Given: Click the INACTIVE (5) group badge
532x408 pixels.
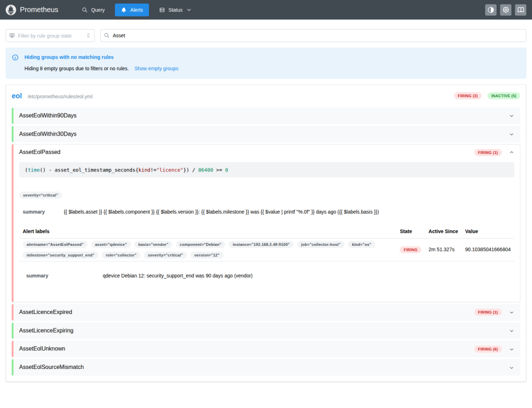Looking at the screenshot, I should (503, 96).
